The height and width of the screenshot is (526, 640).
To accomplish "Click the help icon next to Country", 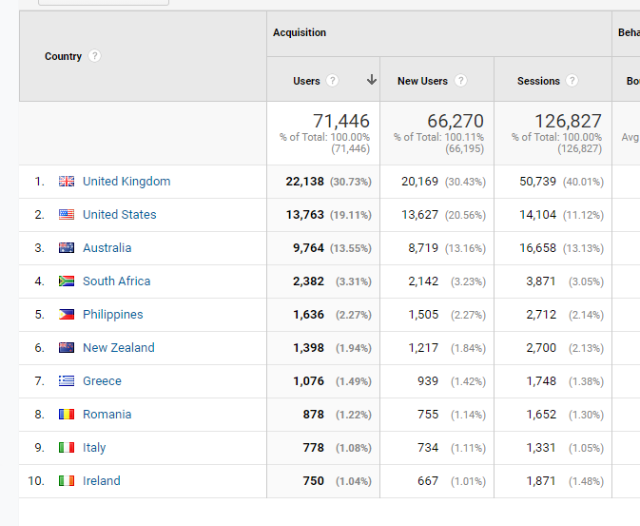I will 95,56.
